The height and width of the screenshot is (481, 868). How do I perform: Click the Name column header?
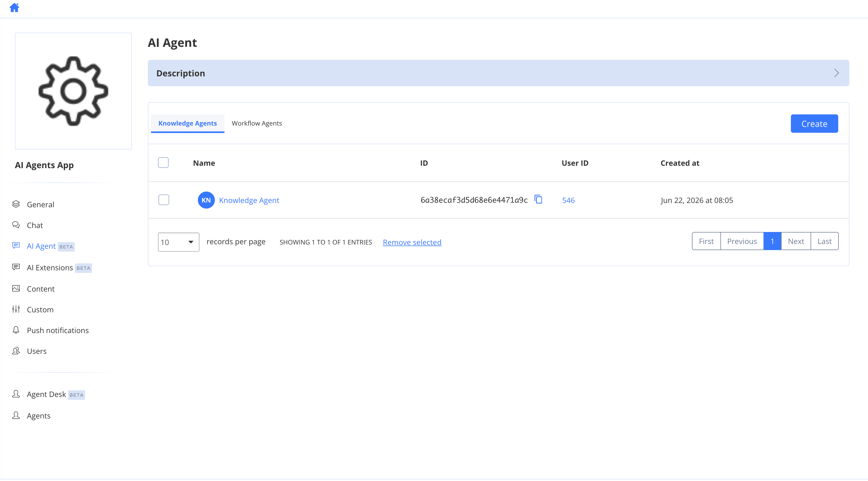click(204, 163)
